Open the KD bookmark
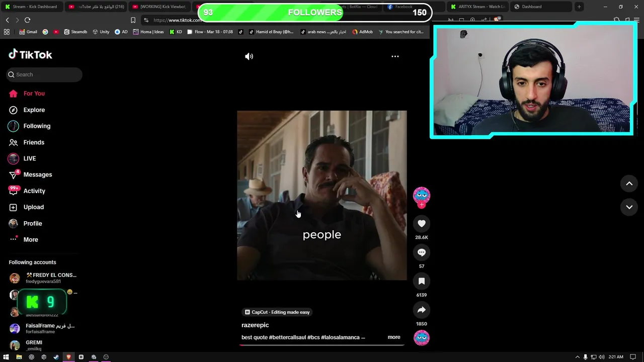This screenshot has width=644, height=362. (x=176, y=32)
